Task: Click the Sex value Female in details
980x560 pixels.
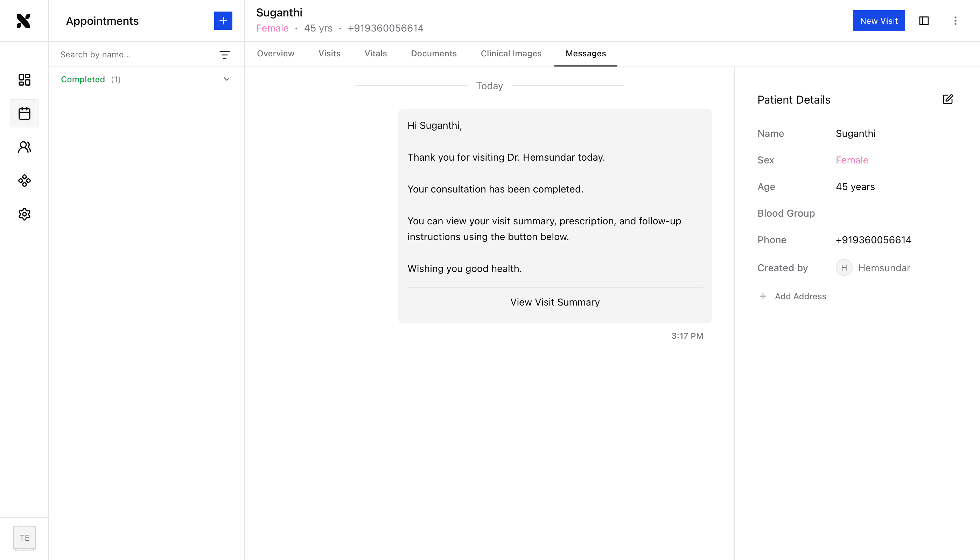Action: (x=852, y=160)
